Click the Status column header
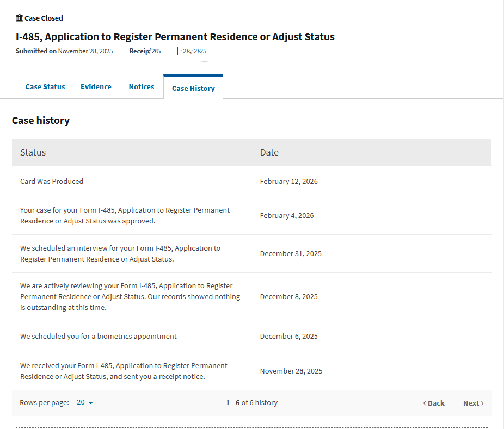 (33, 152)
